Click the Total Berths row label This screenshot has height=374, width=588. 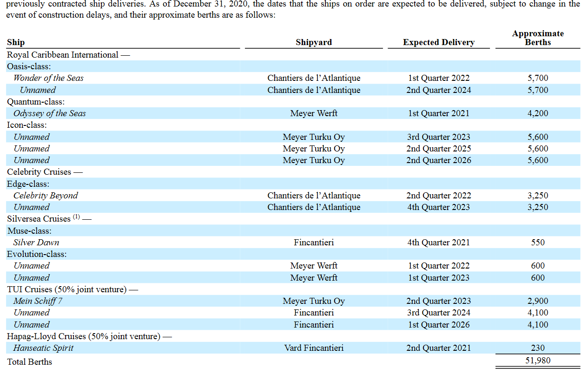(30, 362)
